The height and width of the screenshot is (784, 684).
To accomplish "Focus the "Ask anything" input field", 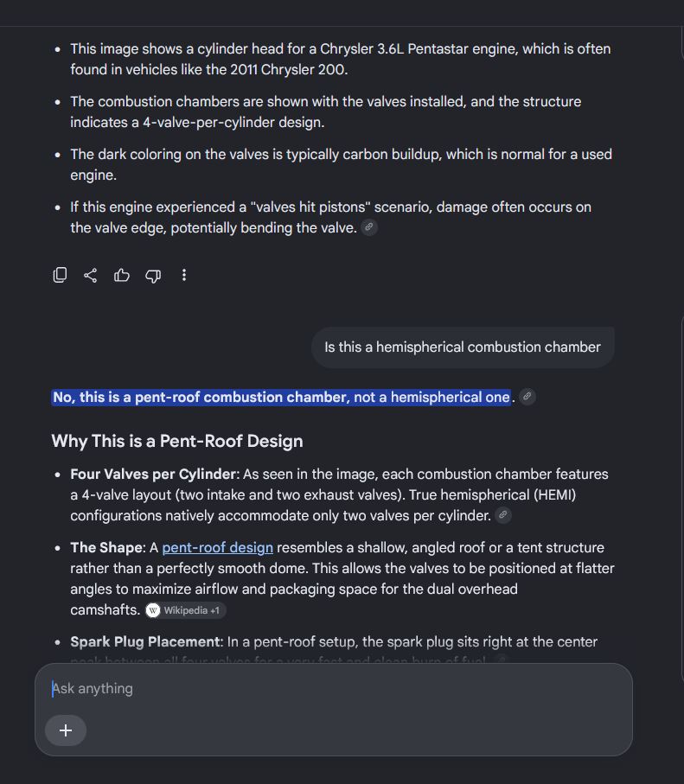I will pos(333,689).
